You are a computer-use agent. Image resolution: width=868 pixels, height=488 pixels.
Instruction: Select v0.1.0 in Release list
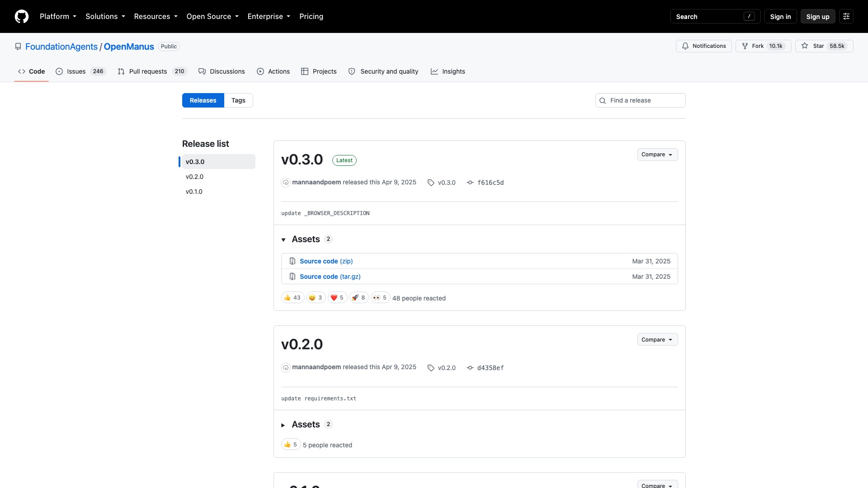point(219,192)
